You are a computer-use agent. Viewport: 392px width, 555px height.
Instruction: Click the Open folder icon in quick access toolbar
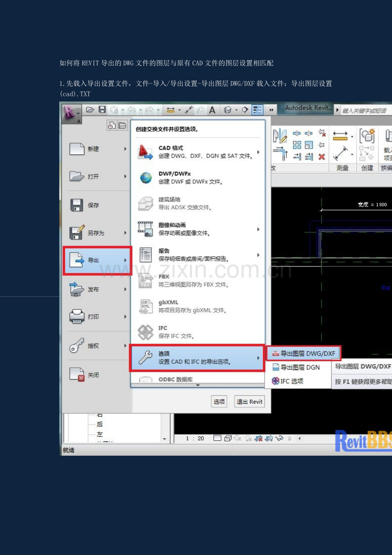point(90,110)
